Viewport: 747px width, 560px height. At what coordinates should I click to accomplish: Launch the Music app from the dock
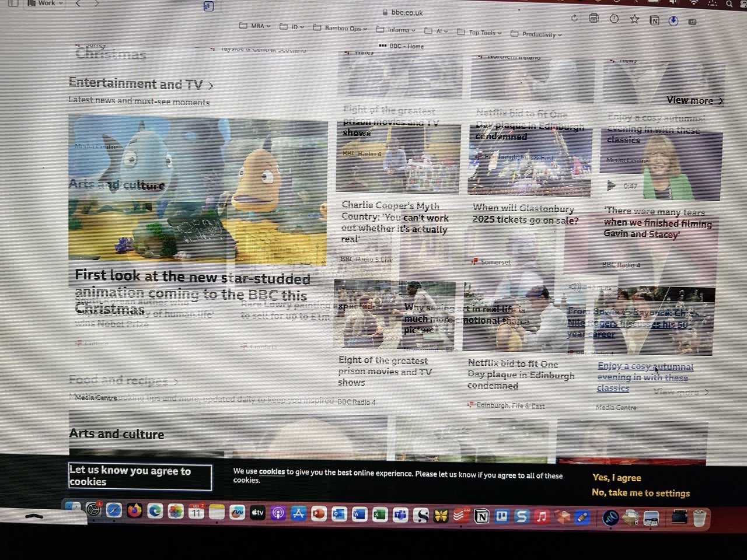pos(542,517)
